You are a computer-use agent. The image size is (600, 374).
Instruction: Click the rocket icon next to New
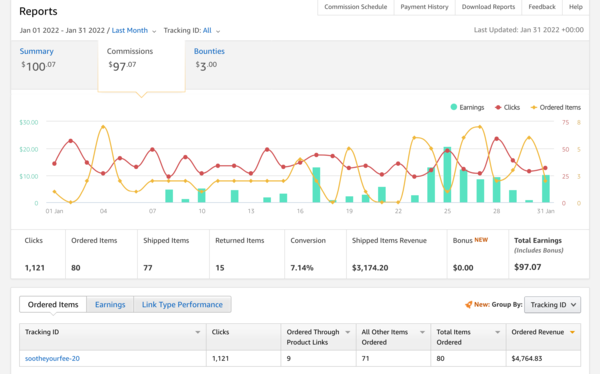[x=468, y=305]
